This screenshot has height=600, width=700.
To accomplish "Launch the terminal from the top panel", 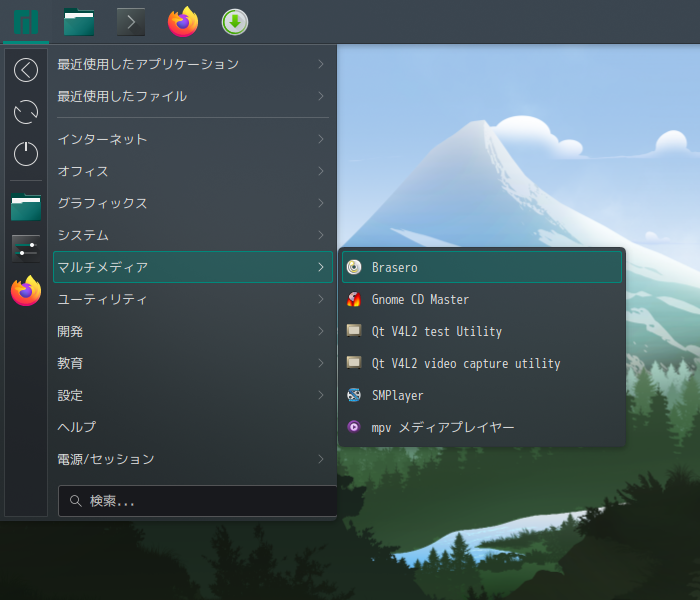I will click(131, 22).
